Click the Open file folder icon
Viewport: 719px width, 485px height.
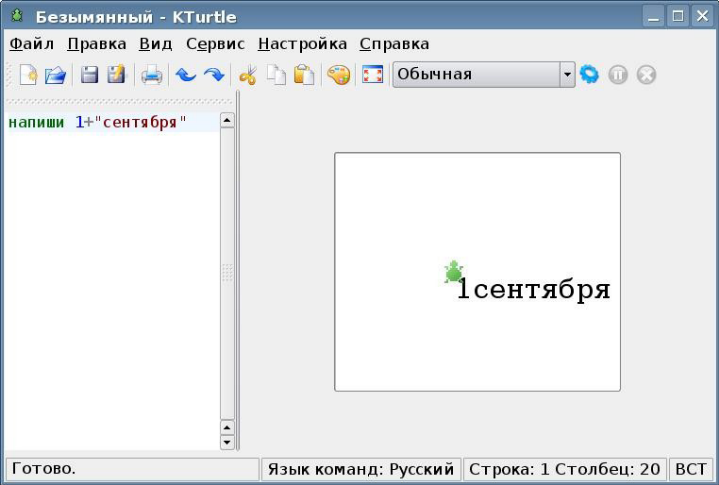tap(55, 75)
